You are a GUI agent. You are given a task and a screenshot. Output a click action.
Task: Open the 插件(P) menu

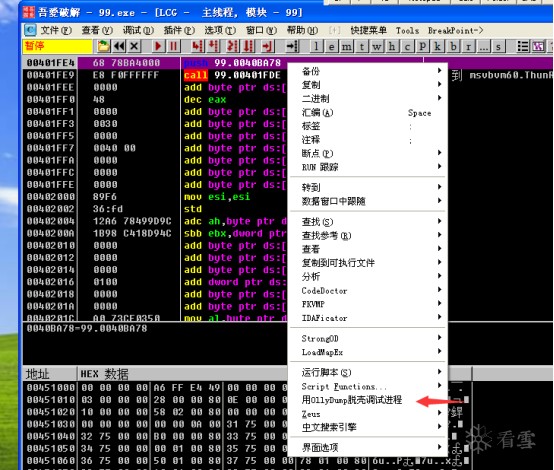pos(179,30)
